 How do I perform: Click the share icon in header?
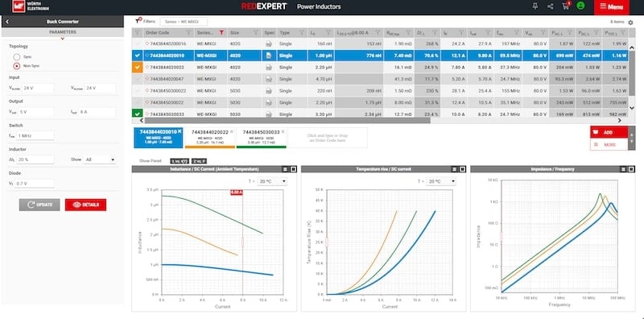point(550,6)
